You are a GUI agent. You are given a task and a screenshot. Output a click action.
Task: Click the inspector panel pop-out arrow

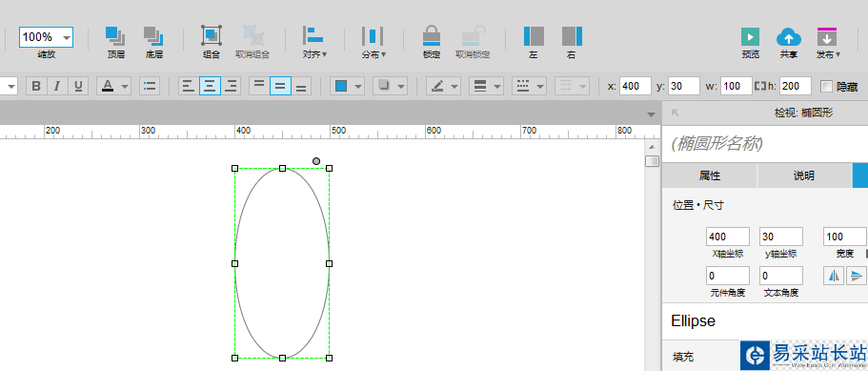click(x=675, y=113)
